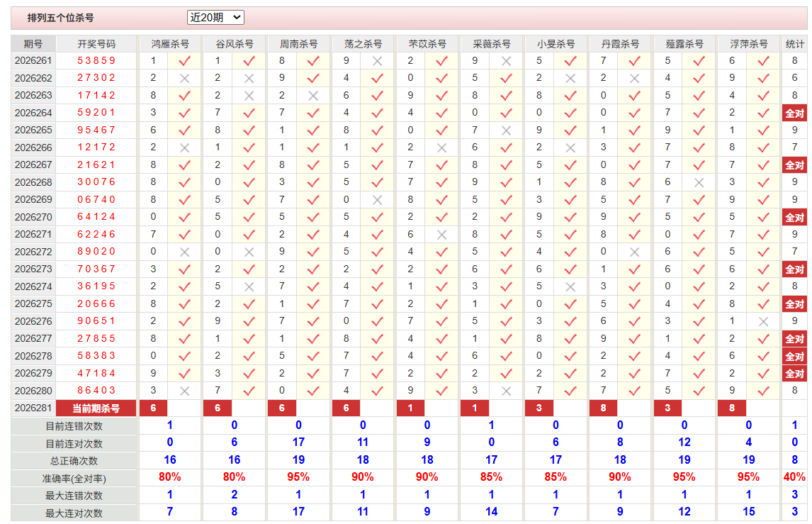This screenshot has width=812, height=524.
Task: Click the red current-period badge under 小旻杀号
Action: point(539,408)
